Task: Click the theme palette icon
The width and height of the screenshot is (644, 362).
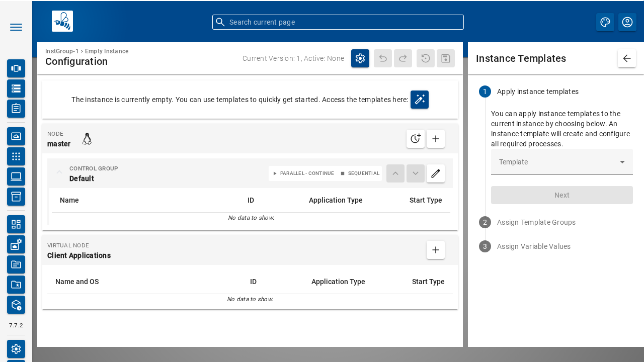Action: [605, 22]
